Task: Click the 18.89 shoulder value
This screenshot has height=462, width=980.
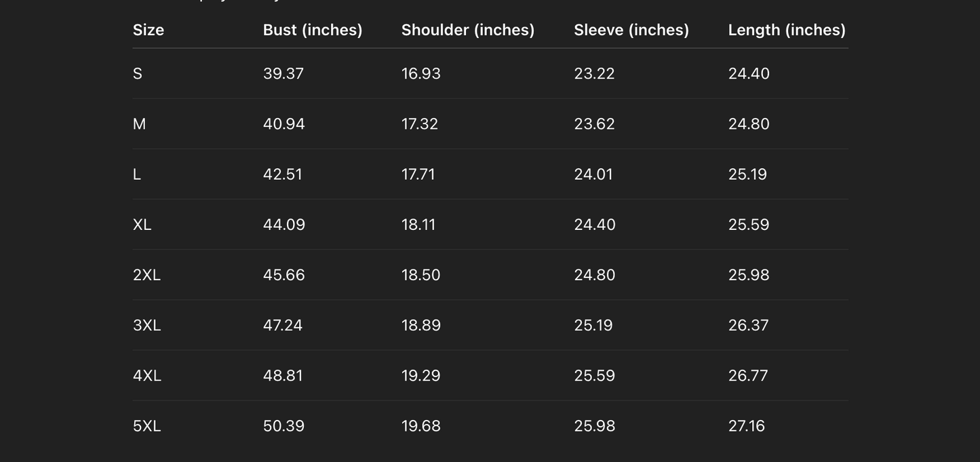Action: 421,325
